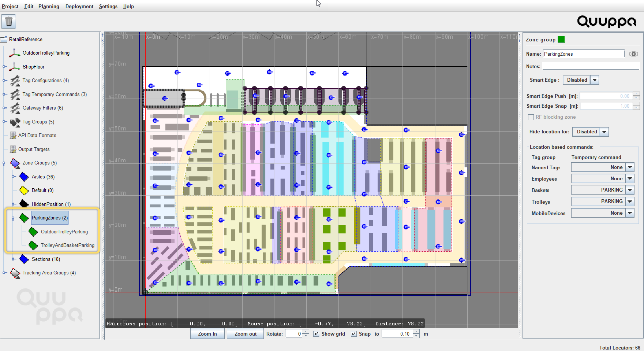Select the RetailReference project root icon

(4, 40)
